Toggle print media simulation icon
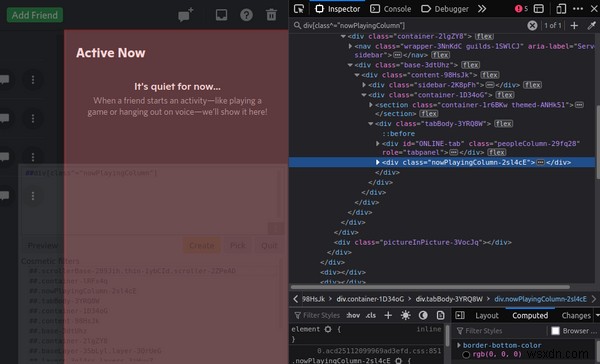The width and height of the screenshot is (600, 364). (440, 315)
